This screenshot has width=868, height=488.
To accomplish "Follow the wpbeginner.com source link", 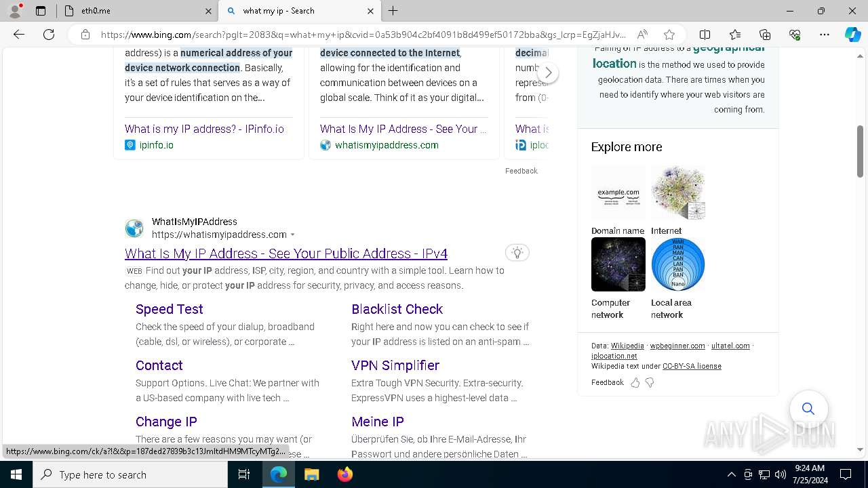I will [677, 346].
